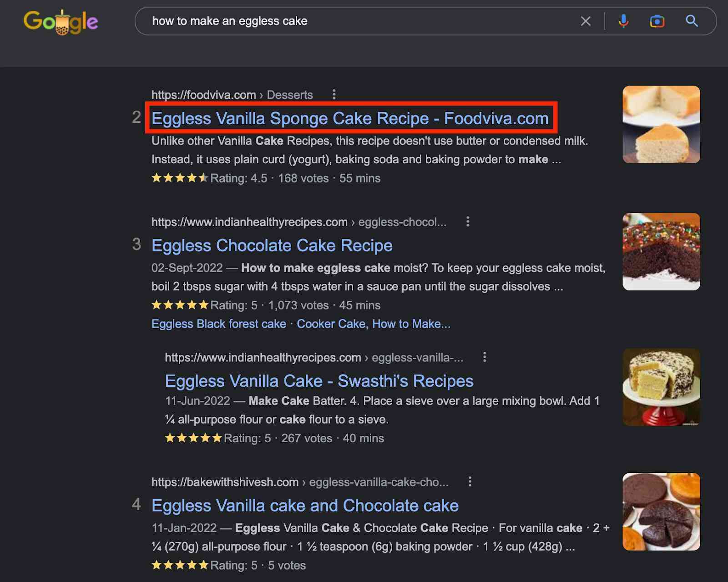The width and height of the screenshot is (728, 582).
Task: Click inside the search input field
Action: tap(318, 21)
